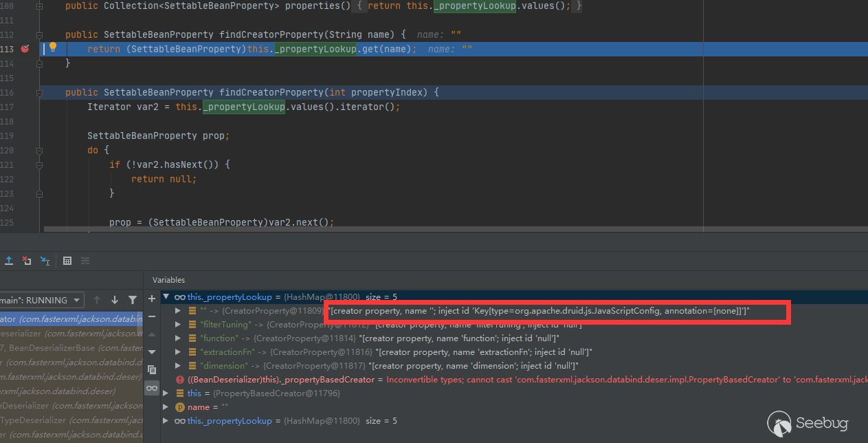Expand the "filterTuning" map entry
This screenshot has height=443, width=868.
178,325
